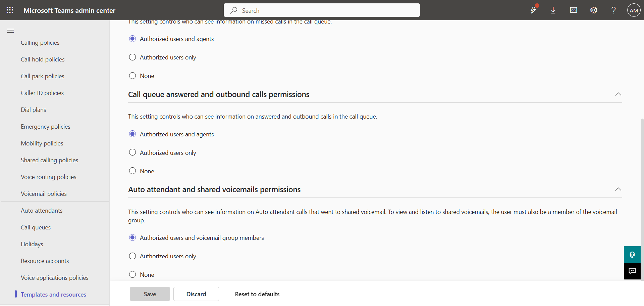This screenshot has height=306, width=644.
Task: Collapse Call queue answered and outbound calls section
Action: coord(618,94)
